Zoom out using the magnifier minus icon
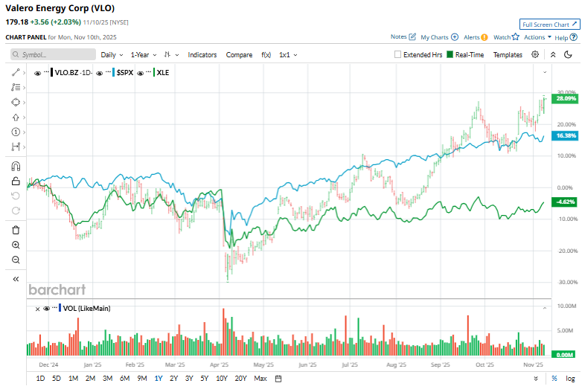The width and height of the screenshot is (582, 392). [x=16, y=260]
